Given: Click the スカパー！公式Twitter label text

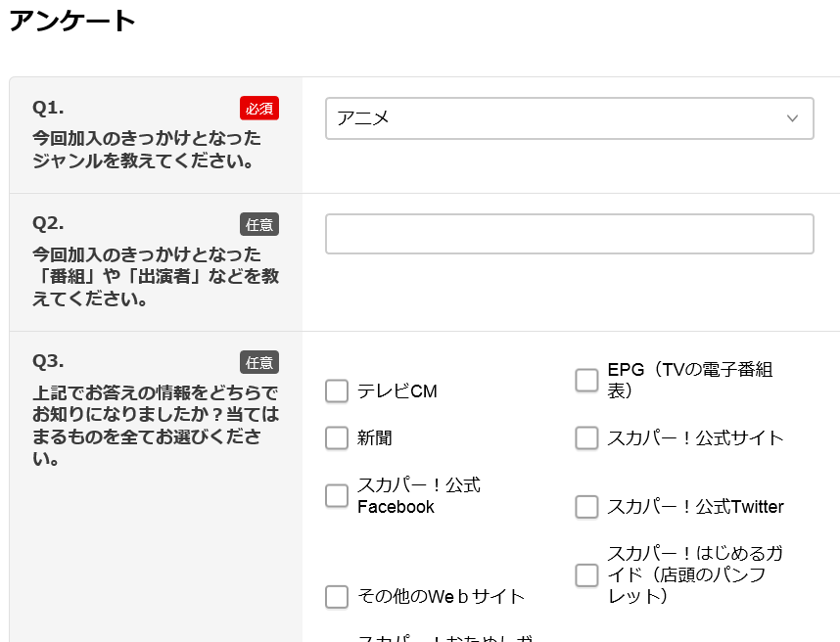Looking at the screenshot, I should [x=696, y=507].
